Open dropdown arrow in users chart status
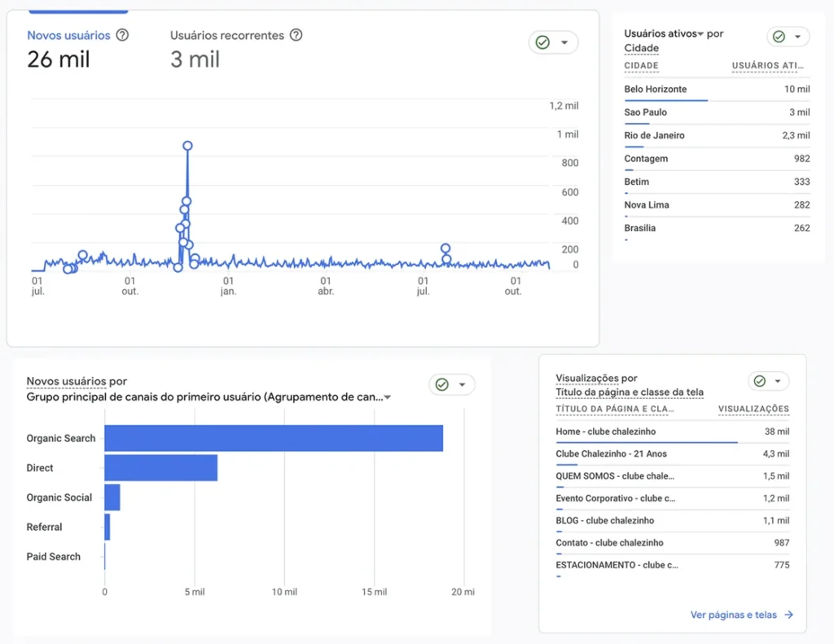This screenshot has height=644, width=834. [x=564, y=42]
